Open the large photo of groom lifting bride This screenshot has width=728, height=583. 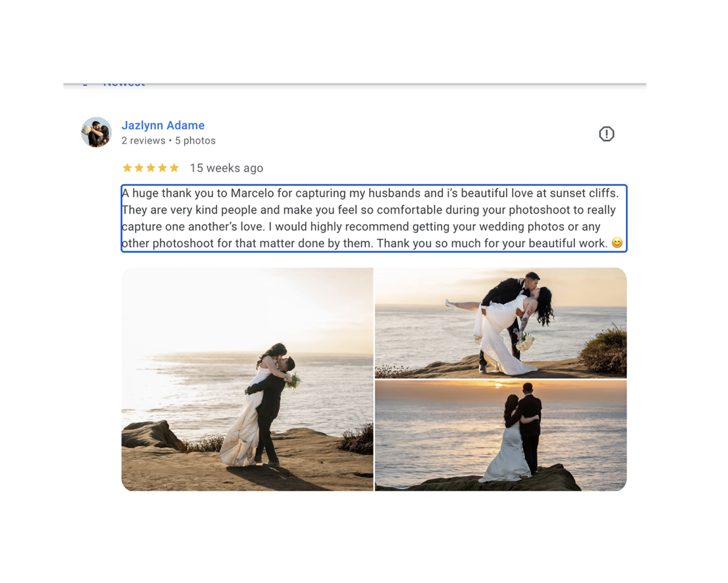[x=247, y=379]
